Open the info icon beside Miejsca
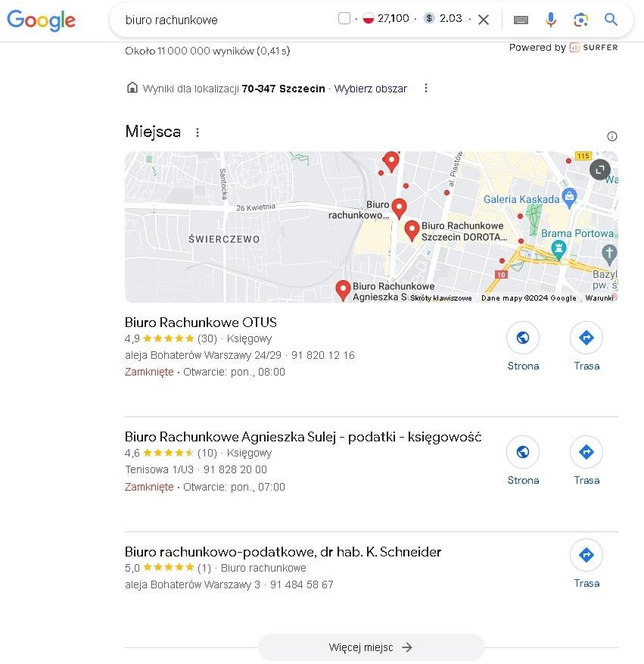The width and height of the screenshot is (644, 664). tap(612, 136)
